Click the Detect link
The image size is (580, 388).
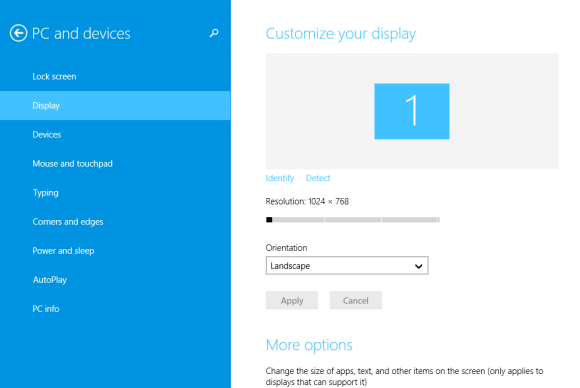(x=318, y=178)
